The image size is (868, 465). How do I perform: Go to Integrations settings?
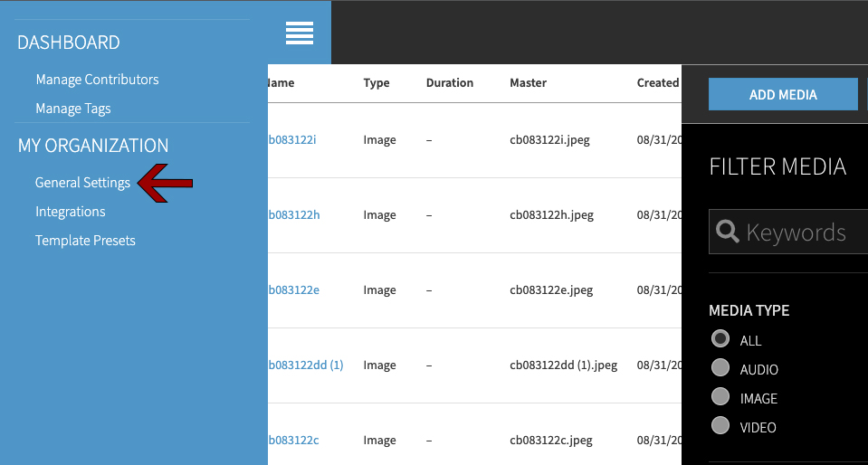(x=71, y=212)
